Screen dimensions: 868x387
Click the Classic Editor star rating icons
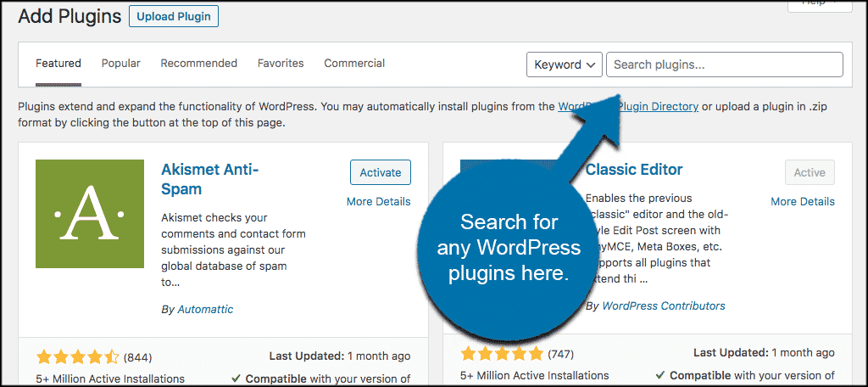[502, 353]
